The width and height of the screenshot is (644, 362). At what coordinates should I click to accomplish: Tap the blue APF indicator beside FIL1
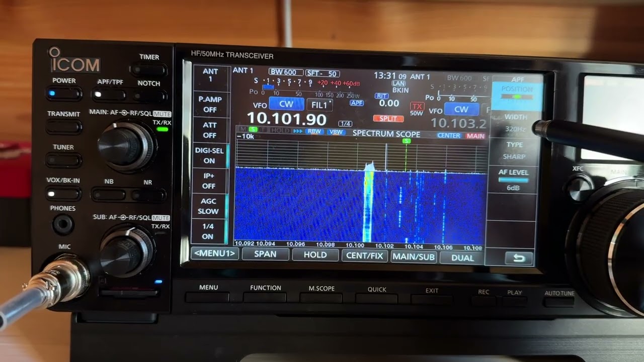pos(357,103)
